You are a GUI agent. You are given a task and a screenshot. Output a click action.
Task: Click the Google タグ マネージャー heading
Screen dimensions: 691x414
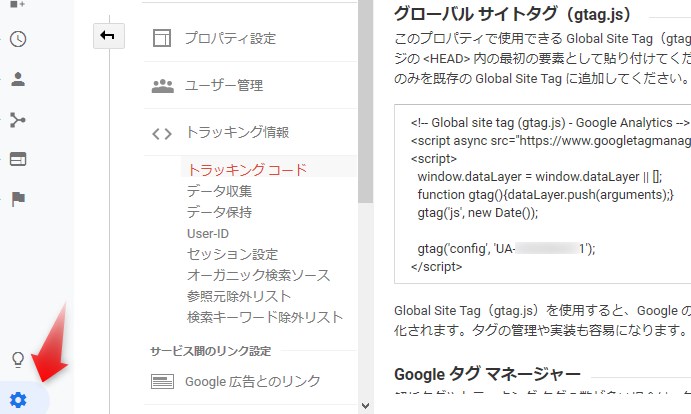tap(487, 374)
